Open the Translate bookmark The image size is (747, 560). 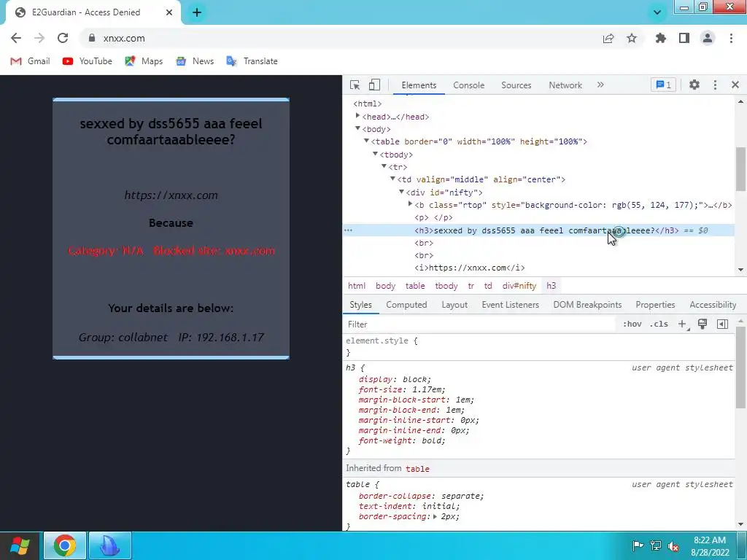252,61
